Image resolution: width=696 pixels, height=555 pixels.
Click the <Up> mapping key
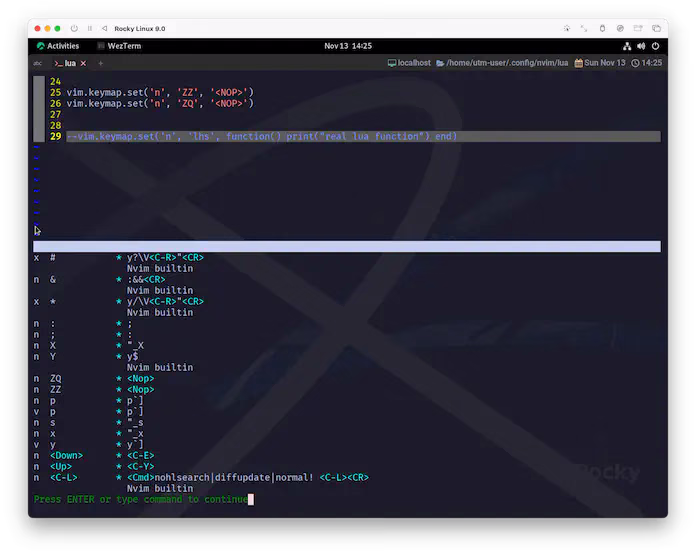click(x=61, y=467)
